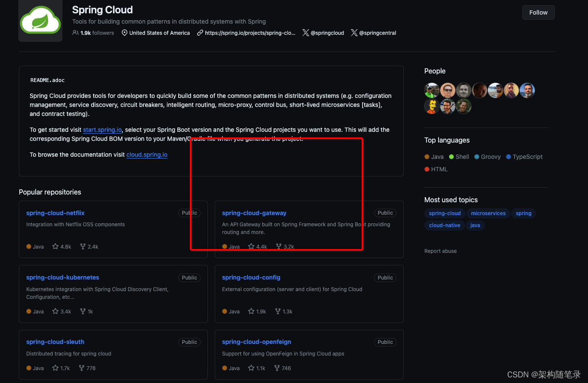Click the Java language color dot
588x383 pixels.
(x=427, y=156)
